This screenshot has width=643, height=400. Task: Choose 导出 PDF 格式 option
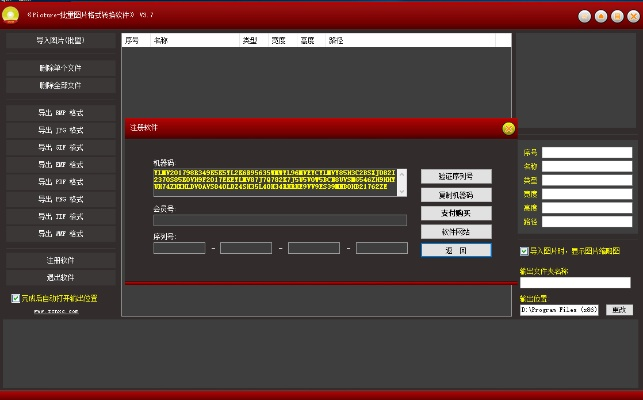[x=60, y=182]
